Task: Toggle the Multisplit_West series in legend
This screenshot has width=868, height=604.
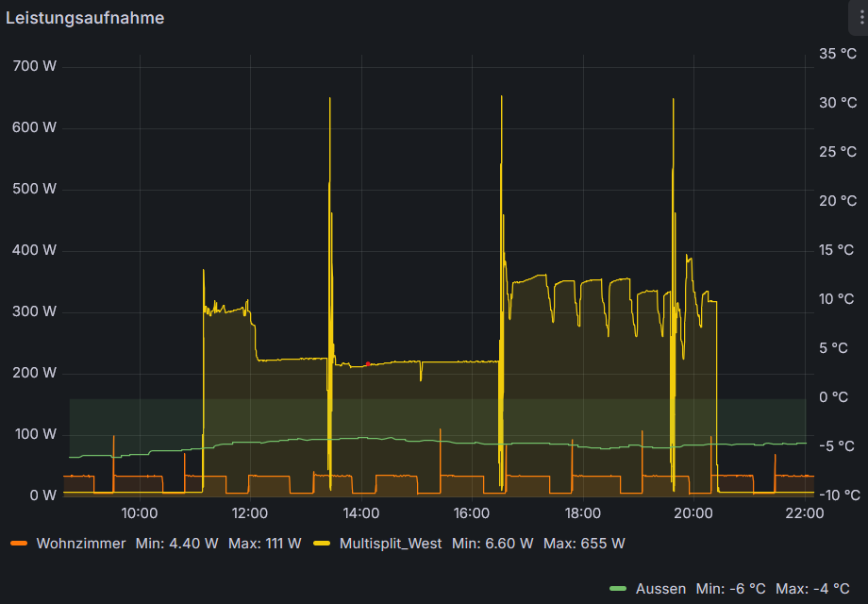Action: pyautogui.click(x=390, y=544)
